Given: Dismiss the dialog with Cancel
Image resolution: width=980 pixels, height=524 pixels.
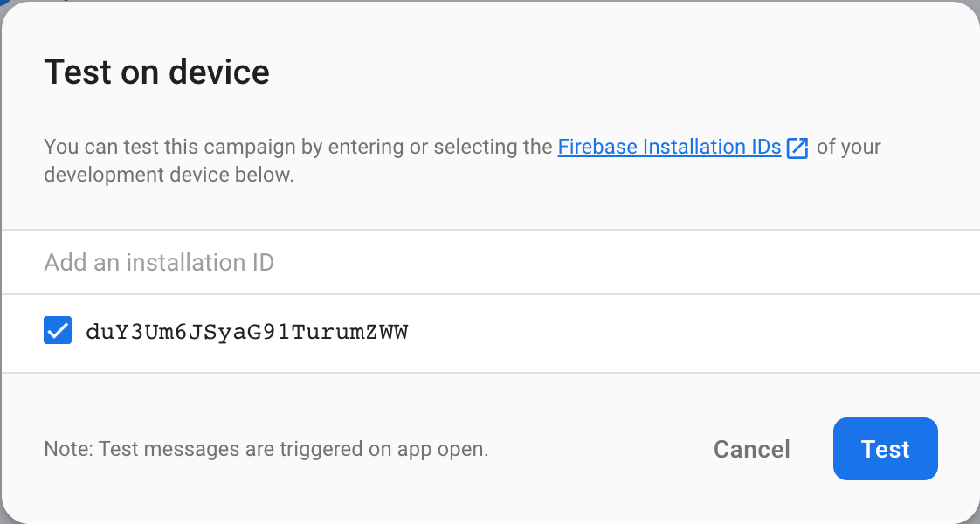Looking at the screenshot, I should tap(751, 449).
